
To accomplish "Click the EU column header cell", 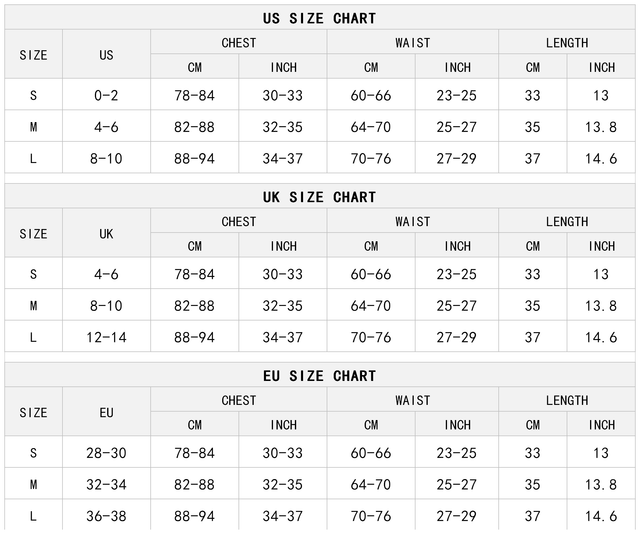I will click(106, 412).
